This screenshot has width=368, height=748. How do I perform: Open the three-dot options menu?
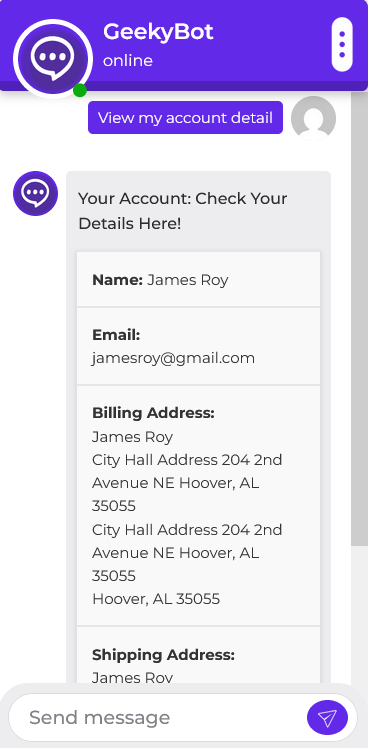pyautogui.click(x=342, y=44)
